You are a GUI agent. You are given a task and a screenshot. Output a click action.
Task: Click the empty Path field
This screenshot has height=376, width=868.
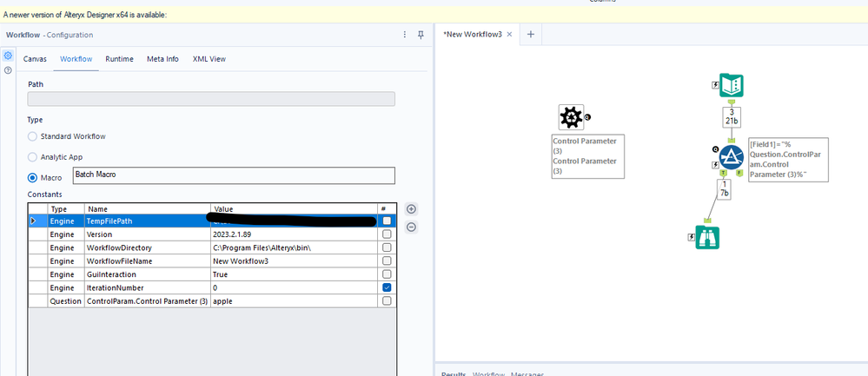click(x=211, y=99)
